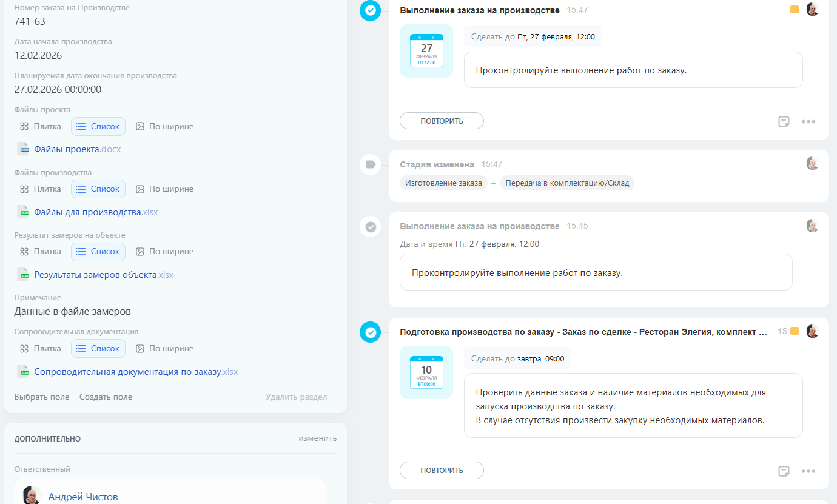
Task: Switch Файлы производства to Список view
Action: click(98, 189)
